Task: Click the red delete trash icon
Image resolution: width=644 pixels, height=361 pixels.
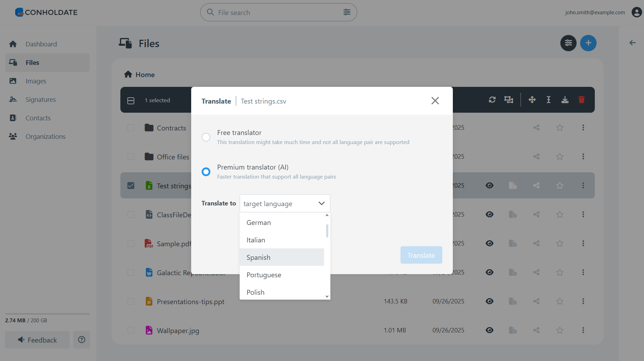Action: pos(581,100)
